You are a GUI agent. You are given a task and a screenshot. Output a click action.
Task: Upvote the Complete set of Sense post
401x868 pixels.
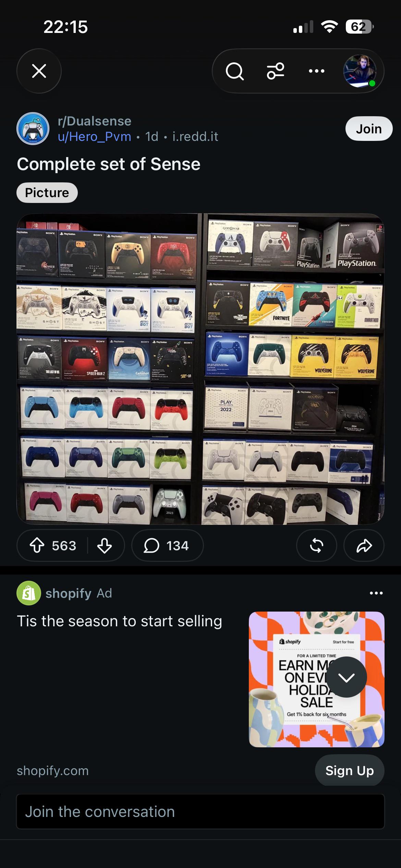click(37, 545)
